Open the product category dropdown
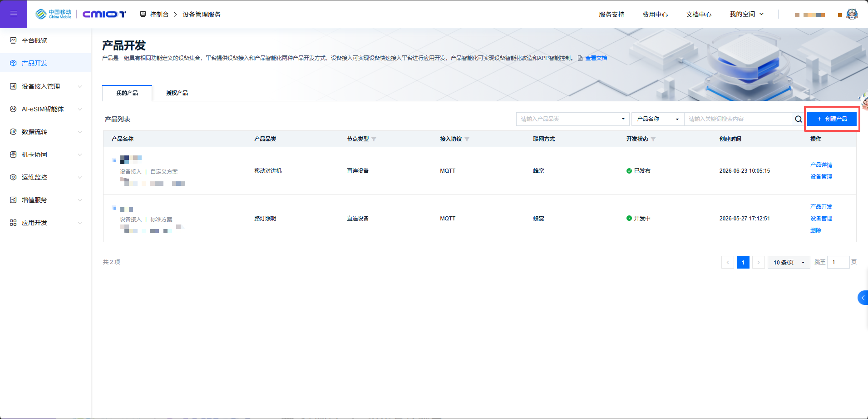868x419 pixels. (573, 119)
